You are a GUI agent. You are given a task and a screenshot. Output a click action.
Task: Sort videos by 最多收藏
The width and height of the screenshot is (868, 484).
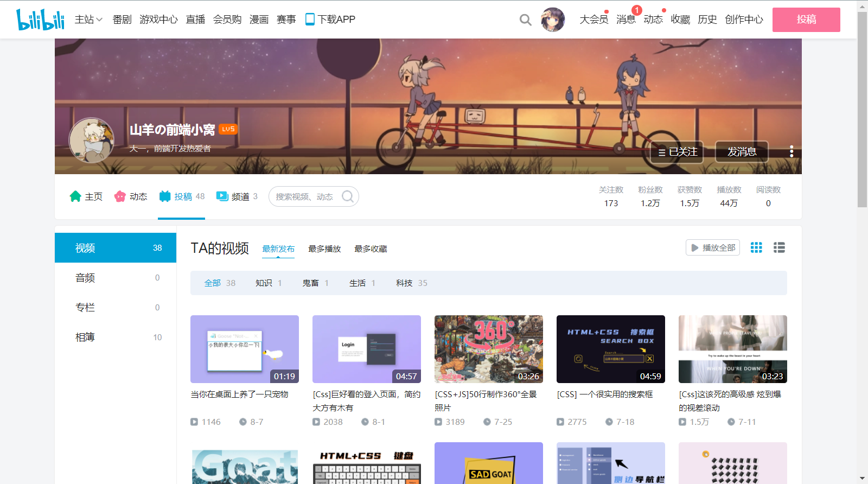pos(371,249)
